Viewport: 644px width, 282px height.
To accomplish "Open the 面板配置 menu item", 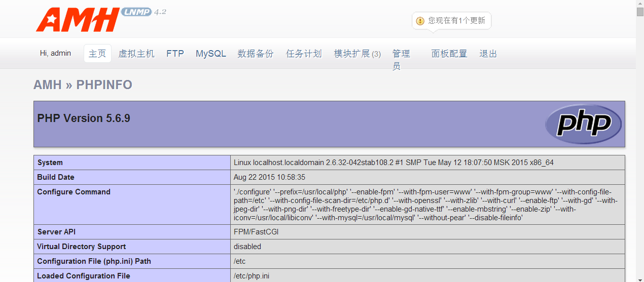I will [449, 54].
